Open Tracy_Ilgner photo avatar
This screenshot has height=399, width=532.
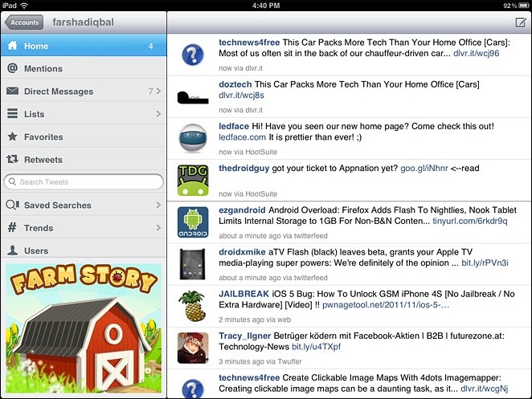[193, 348]
